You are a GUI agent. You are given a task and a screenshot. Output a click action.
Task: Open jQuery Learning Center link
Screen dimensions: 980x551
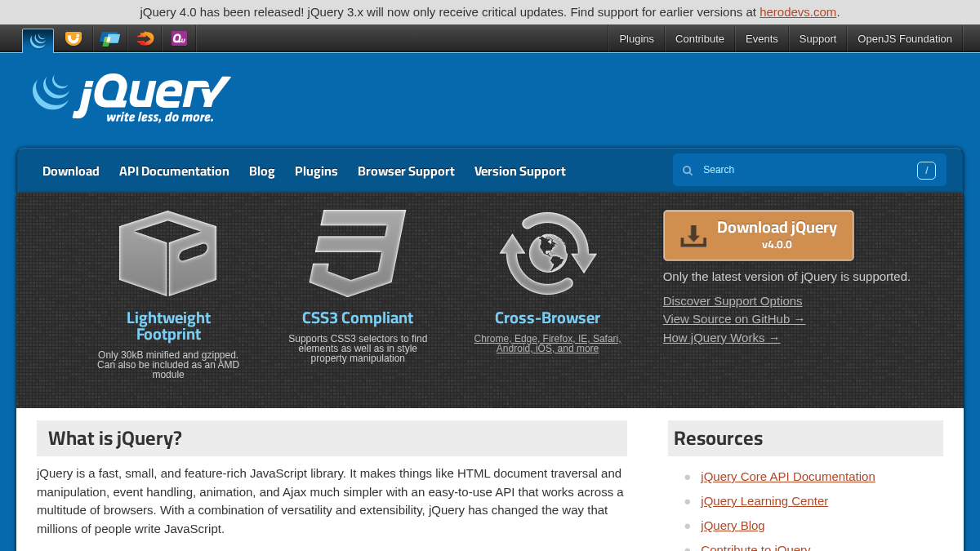click(x=764, y=500)
